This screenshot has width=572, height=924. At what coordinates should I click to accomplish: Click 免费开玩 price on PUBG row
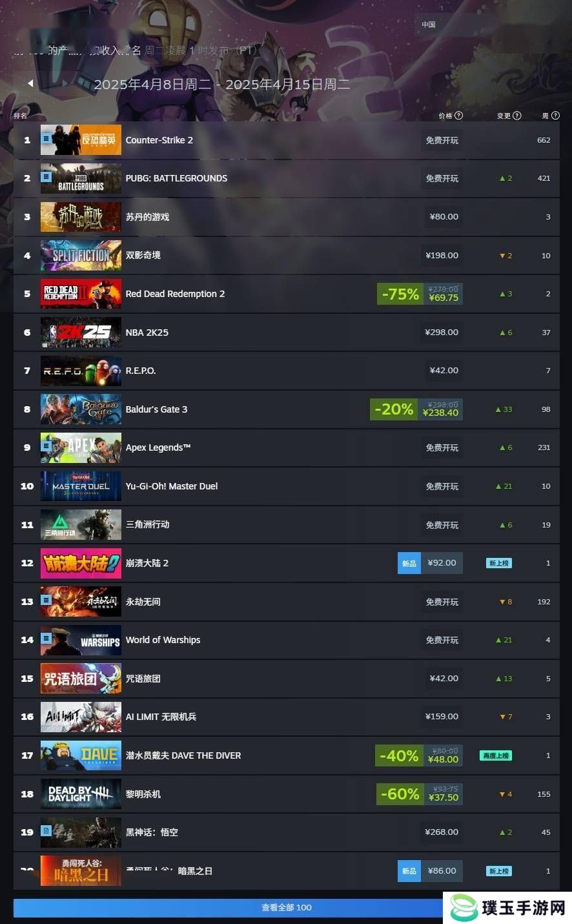point(442,178)
